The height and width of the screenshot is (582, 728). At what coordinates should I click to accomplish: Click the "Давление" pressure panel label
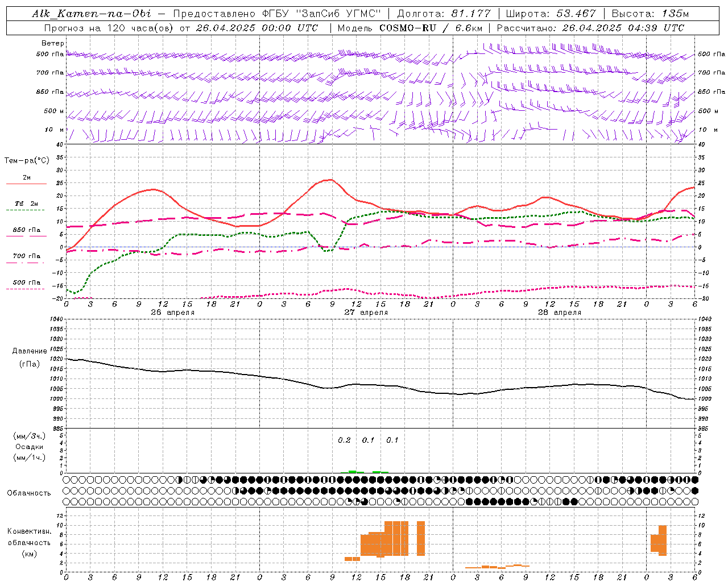click(x=30, y=351)
